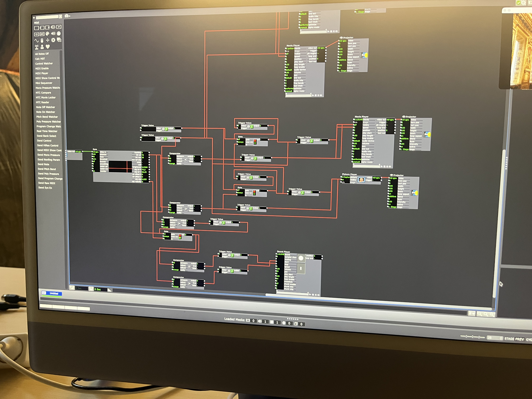Click the zoom out magnifier button
532x399 pixels.
point(480,314)
